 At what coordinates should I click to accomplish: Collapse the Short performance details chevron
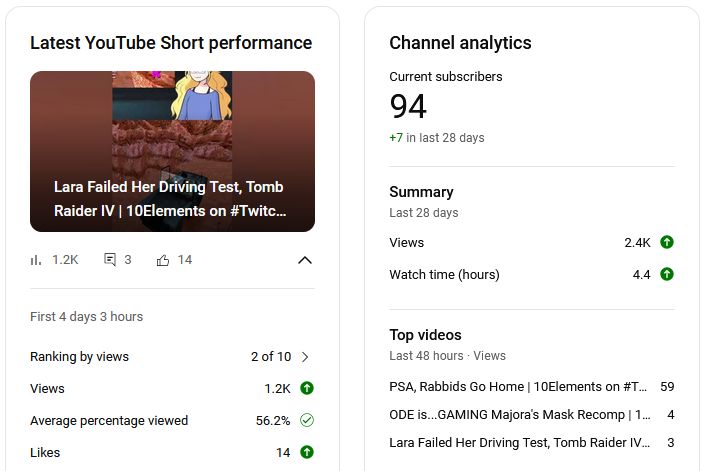point(305,260)
